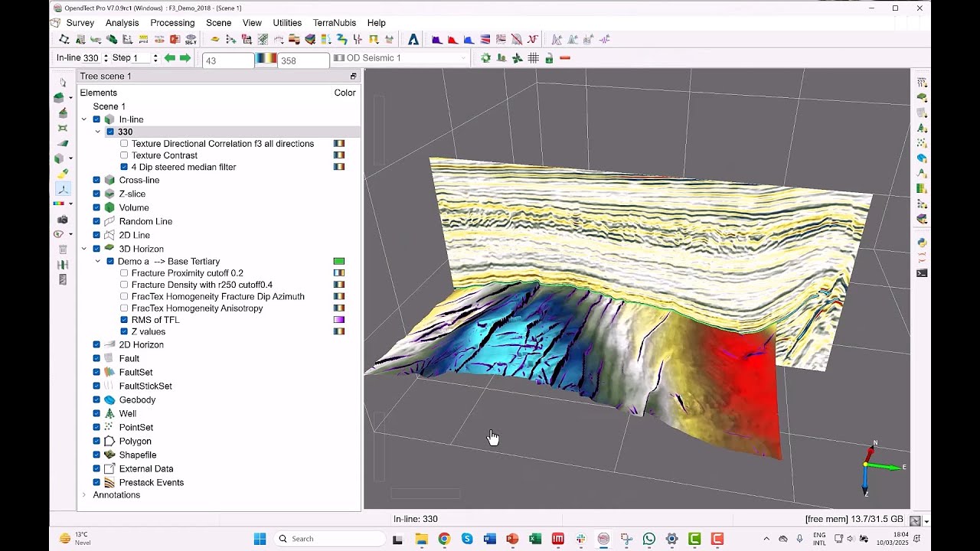Click the Python settings icon on right toolbar

pyautogui.click(x=922, y=243)
